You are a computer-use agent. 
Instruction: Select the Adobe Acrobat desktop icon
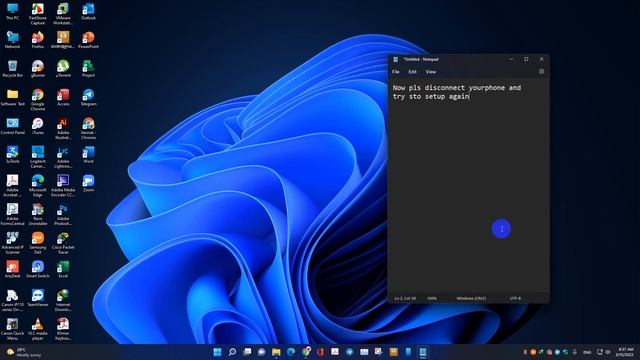pyautogui.click(x=13, y=185)
